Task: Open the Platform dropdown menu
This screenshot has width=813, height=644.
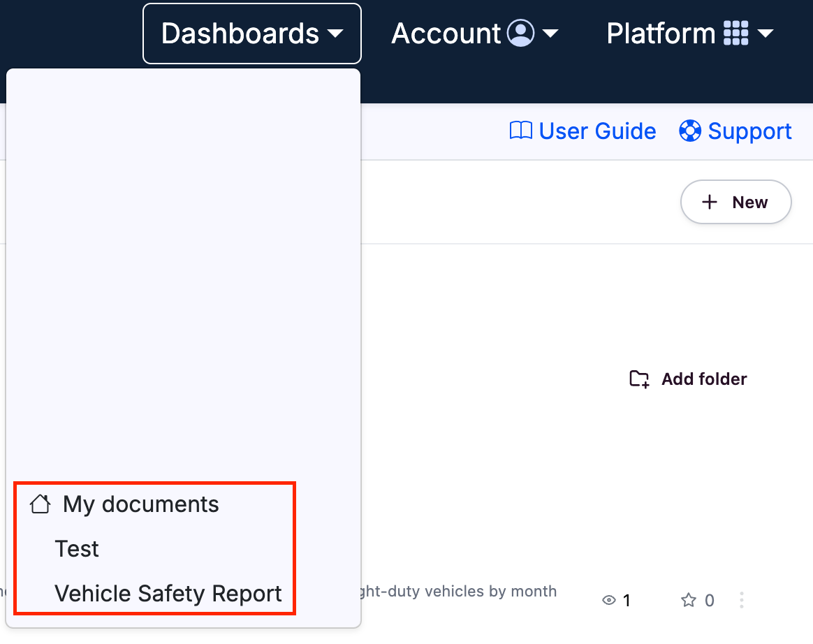Action: pyautogui.click(x=689, y=34)
